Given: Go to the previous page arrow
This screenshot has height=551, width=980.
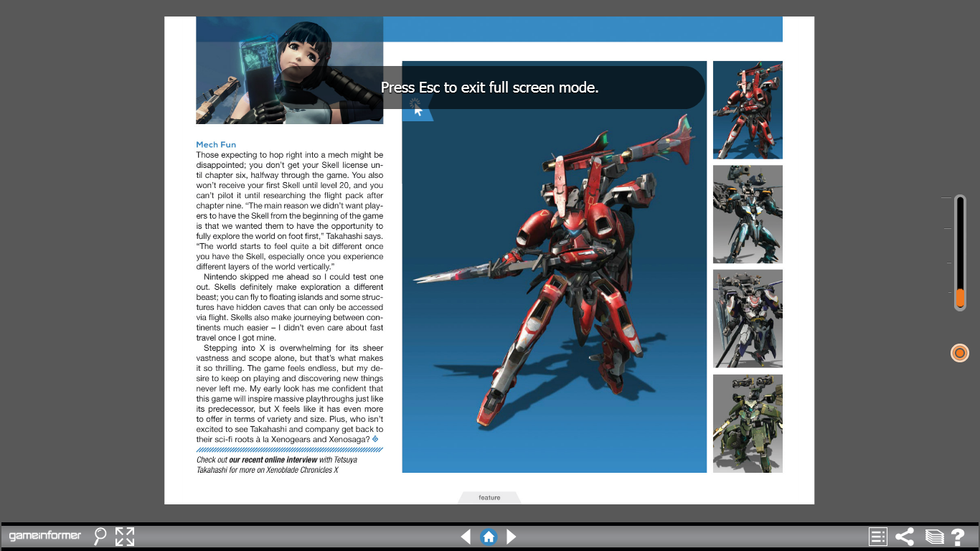Looking at the screenshot, I should 466,537.
